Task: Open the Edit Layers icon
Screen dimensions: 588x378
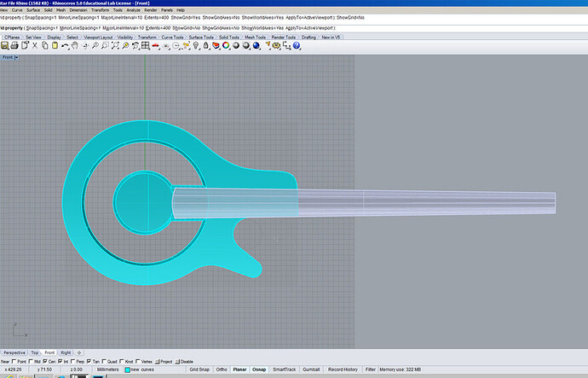Action: click(216, 45)
